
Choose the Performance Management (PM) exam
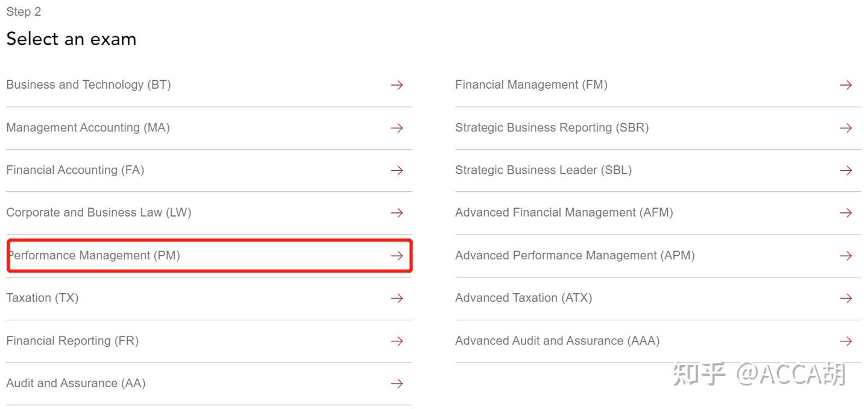tap(94, 256)
